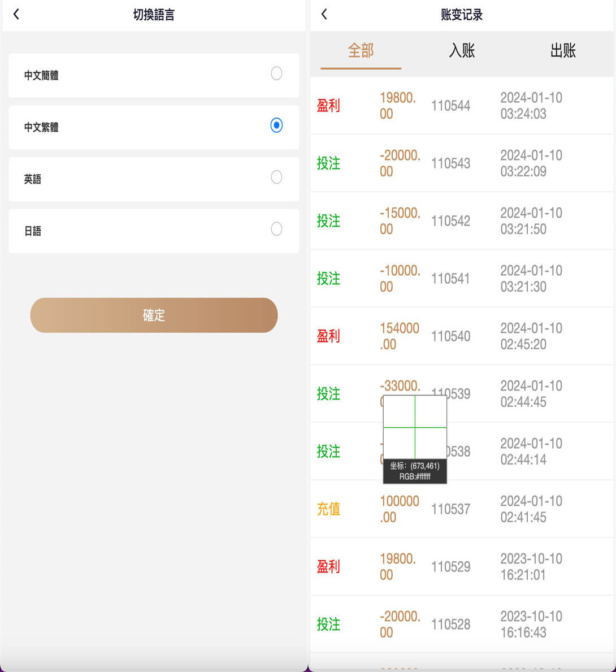This screenshot has width=616, height=672.
Task: Go back from the 切換語言 screen
Action: pos(16,15)
